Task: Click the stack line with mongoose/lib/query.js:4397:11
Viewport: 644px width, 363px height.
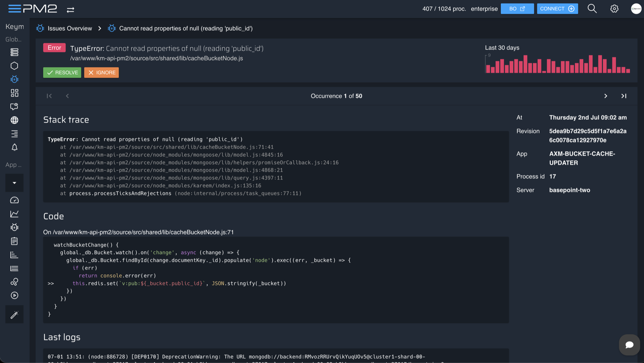Action: pyautogui.click(x=171, y=178)
